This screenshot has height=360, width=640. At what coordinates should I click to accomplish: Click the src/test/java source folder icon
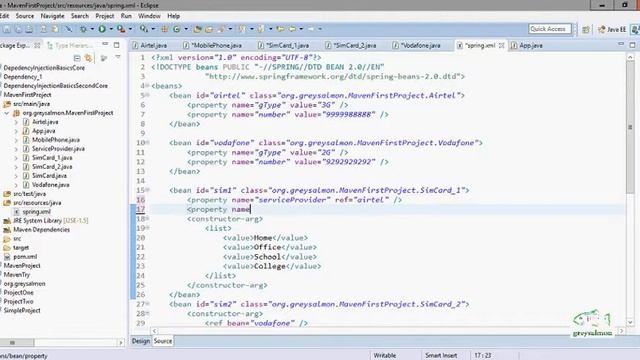(7, 194)
